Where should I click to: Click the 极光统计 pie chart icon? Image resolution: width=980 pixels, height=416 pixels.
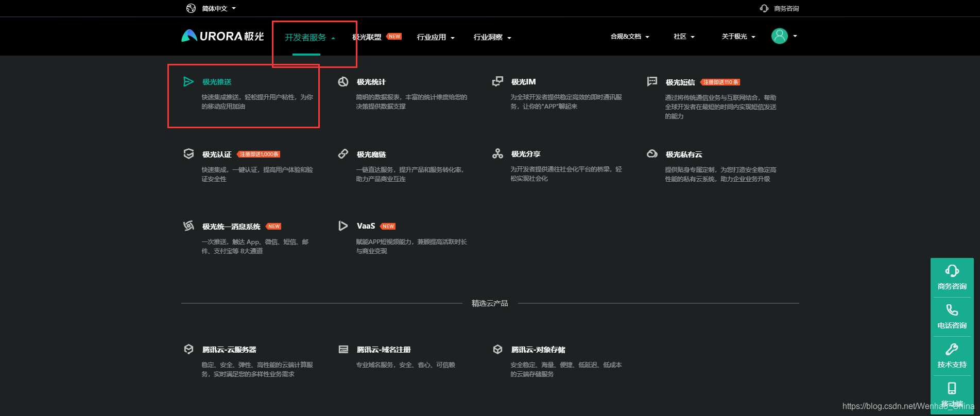[343, 81]
